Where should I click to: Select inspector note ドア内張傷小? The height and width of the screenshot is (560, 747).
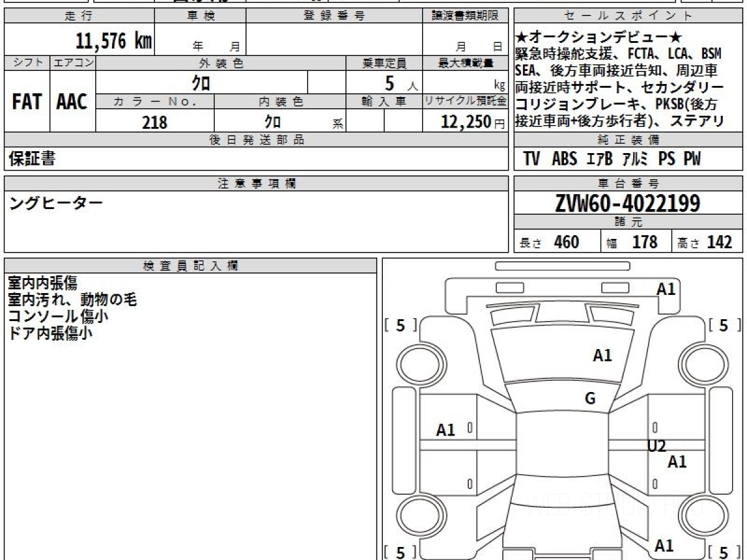tap(50, 333)
